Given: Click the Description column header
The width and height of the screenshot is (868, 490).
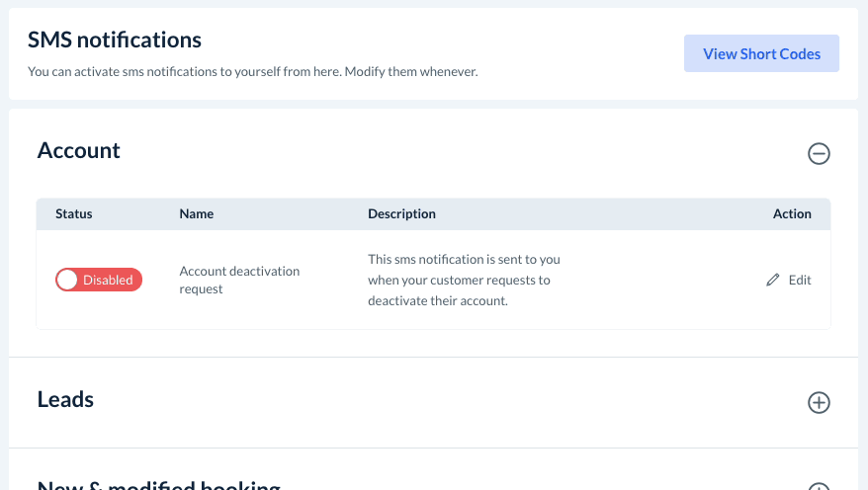Looking at the screenshot, I should pos(401,214).
